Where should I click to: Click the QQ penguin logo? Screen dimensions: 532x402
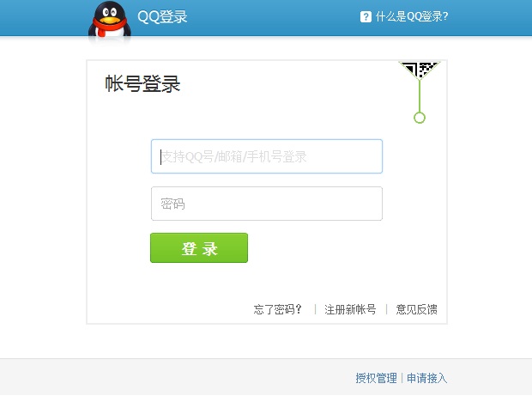[x=109, y=21]
